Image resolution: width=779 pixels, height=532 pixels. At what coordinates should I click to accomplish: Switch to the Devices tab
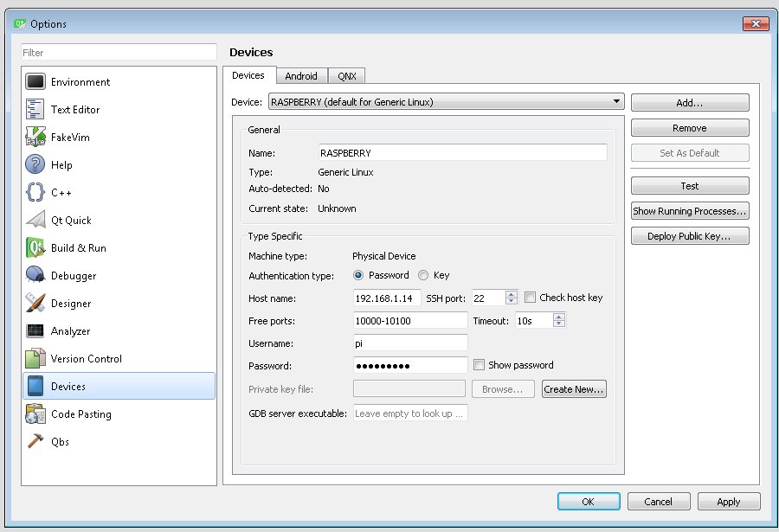(x=248, y=75)
